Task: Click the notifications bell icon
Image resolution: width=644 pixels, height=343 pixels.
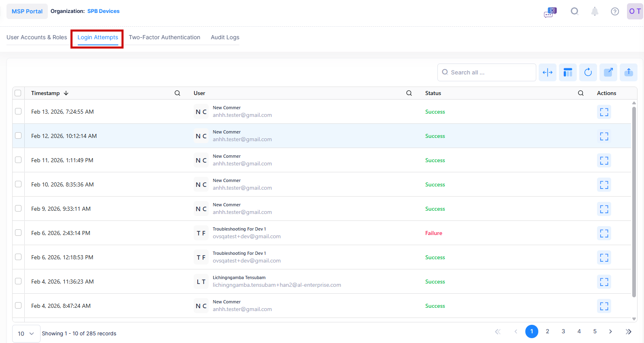Action: [x=594, y=11]
